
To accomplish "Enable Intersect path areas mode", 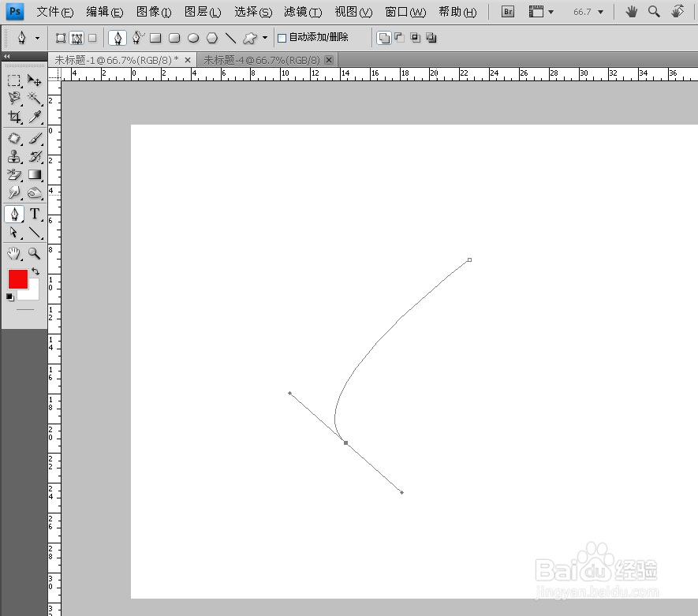I will 415,38.
